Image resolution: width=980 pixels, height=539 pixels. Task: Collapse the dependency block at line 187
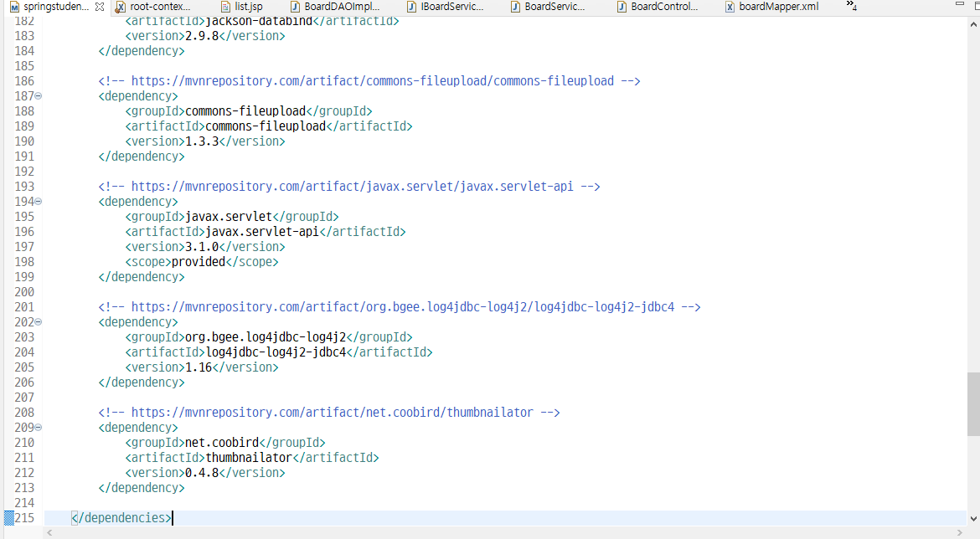tap(39, 96)
